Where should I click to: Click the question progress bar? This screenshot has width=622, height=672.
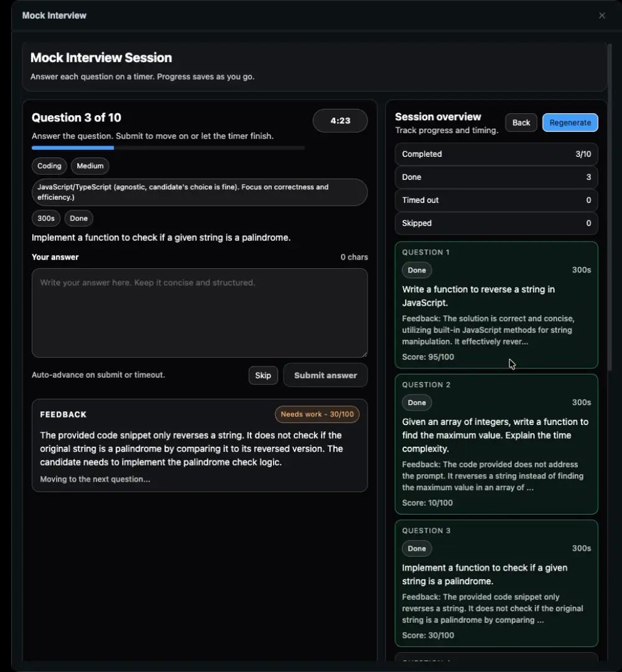point(168,148)
